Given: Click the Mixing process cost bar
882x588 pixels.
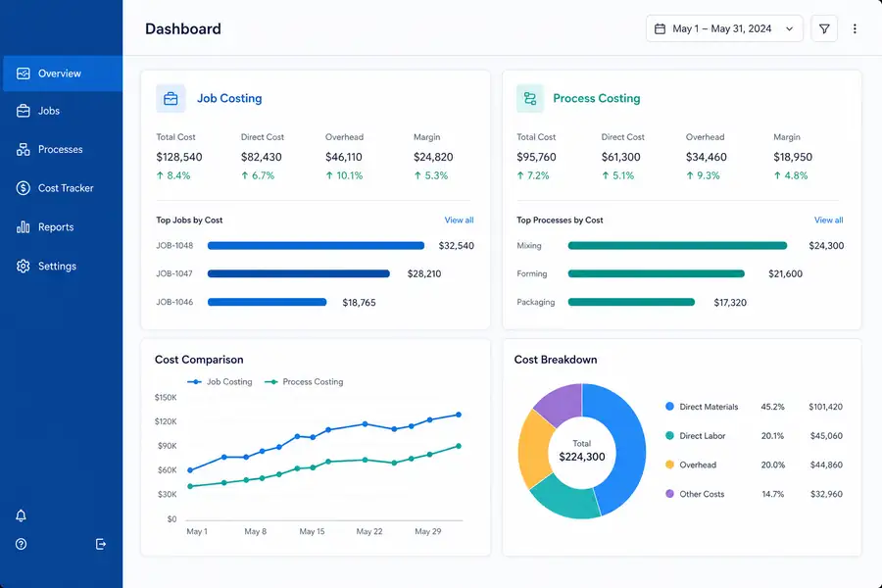Looking at the screenshot, I should pos(677,245).
